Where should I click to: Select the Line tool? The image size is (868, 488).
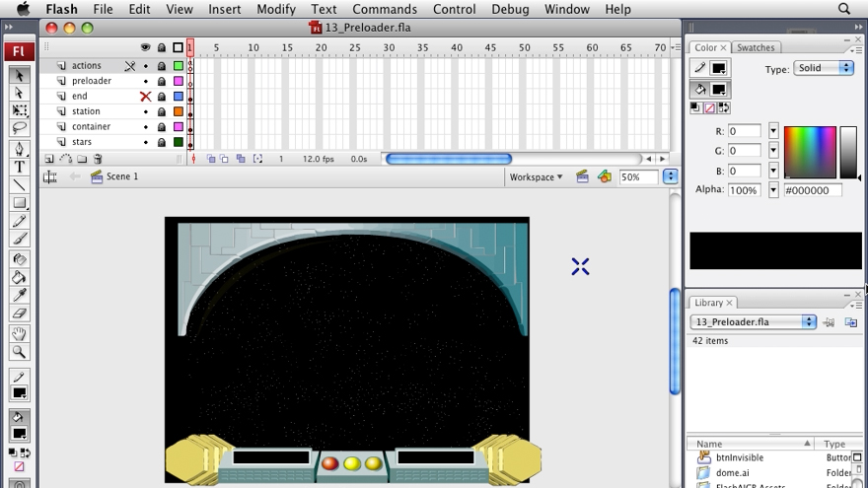coord(20,184)
